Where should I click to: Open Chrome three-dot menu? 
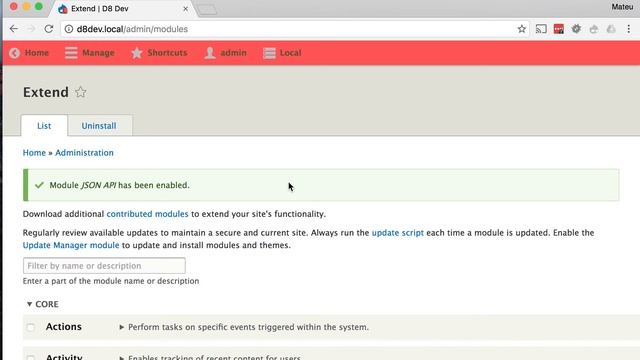click(629, 29)
